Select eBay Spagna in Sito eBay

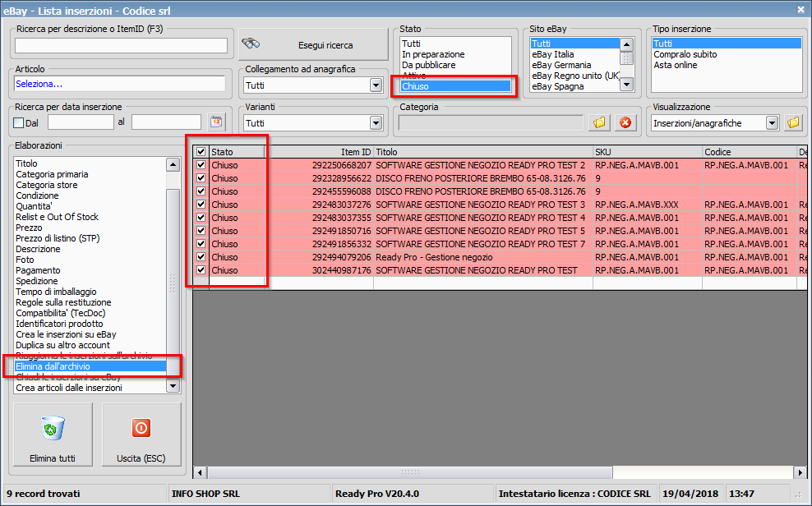(x=574, y=86)
